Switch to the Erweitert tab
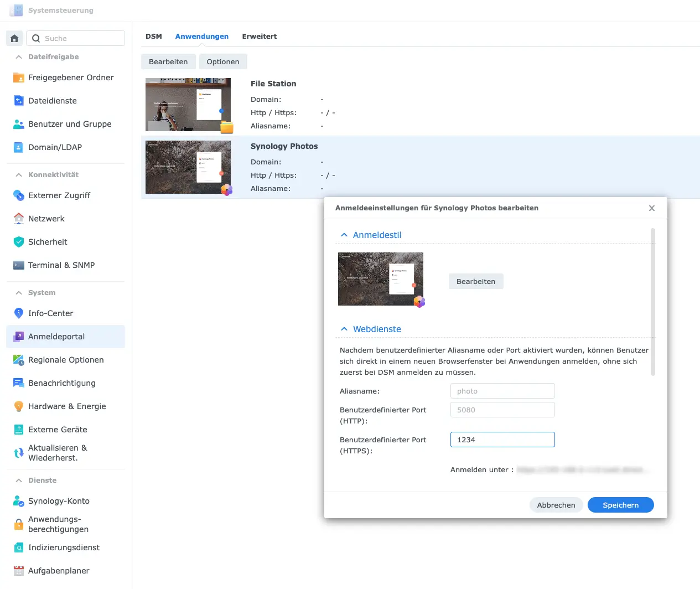The image size is (700, 589). [259, 36]
